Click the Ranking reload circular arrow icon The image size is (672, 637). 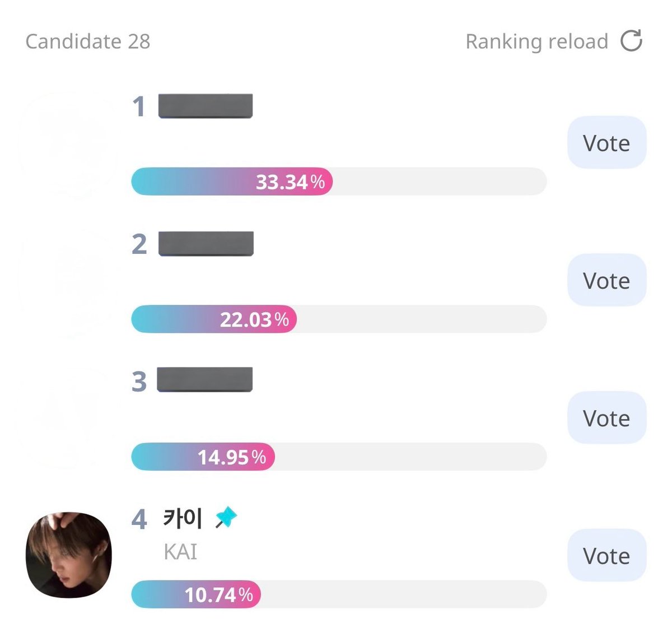pos(631,41)
